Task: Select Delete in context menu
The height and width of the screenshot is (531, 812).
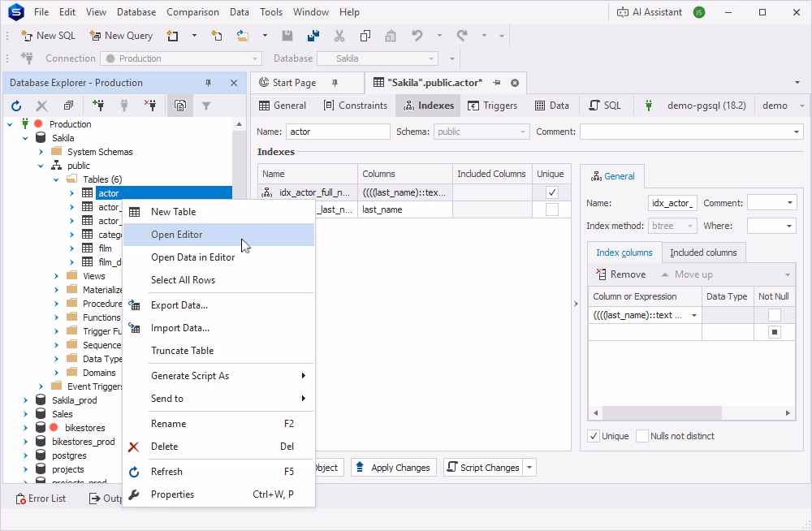Action: click(218, 446)
